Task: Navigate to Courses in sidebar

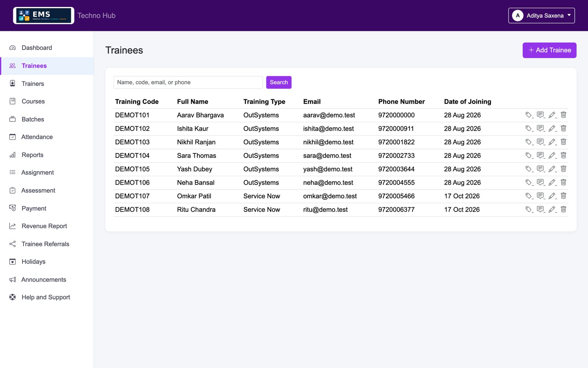Action: click(47, 101)
